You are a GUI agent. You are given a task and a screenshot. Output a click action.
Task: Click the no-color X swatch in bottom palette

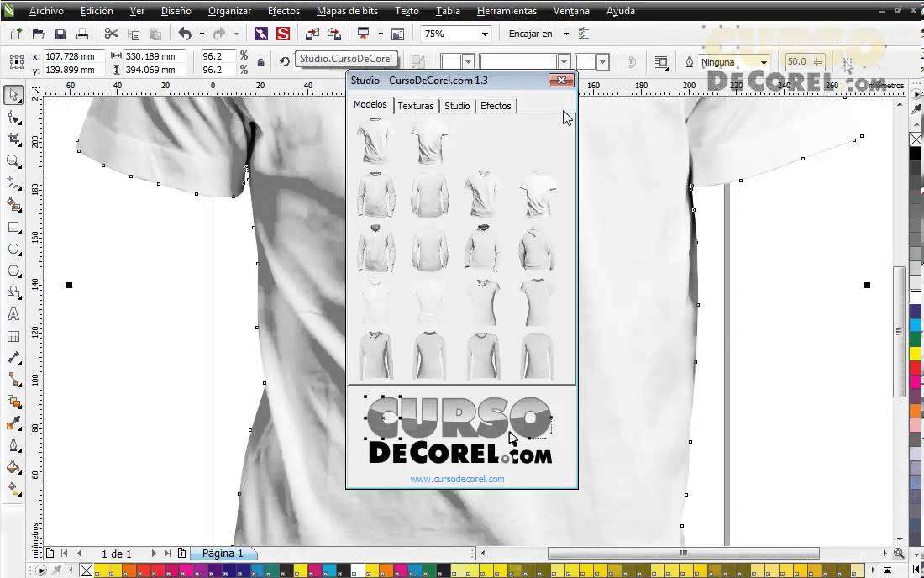(x=87, y=570)
